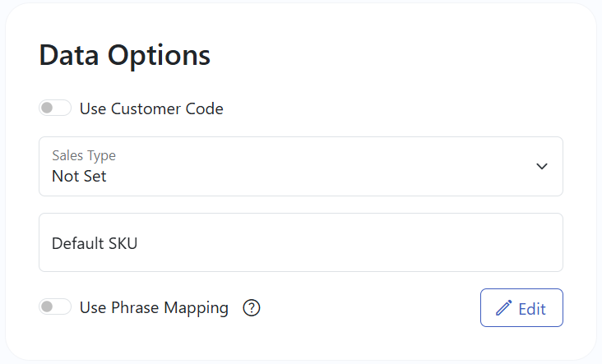Click the Edit text label
Viewport: 602px width, 364px height.
532,309
